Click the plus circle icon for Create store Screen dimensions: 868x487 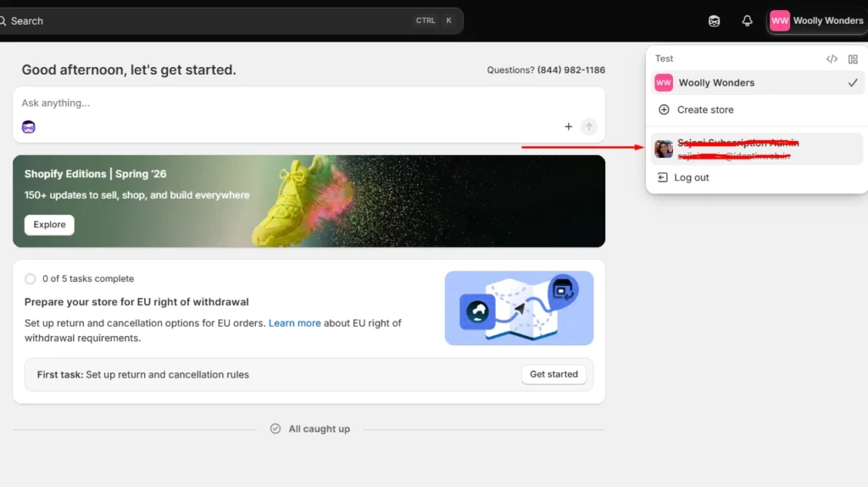(664, 109)
